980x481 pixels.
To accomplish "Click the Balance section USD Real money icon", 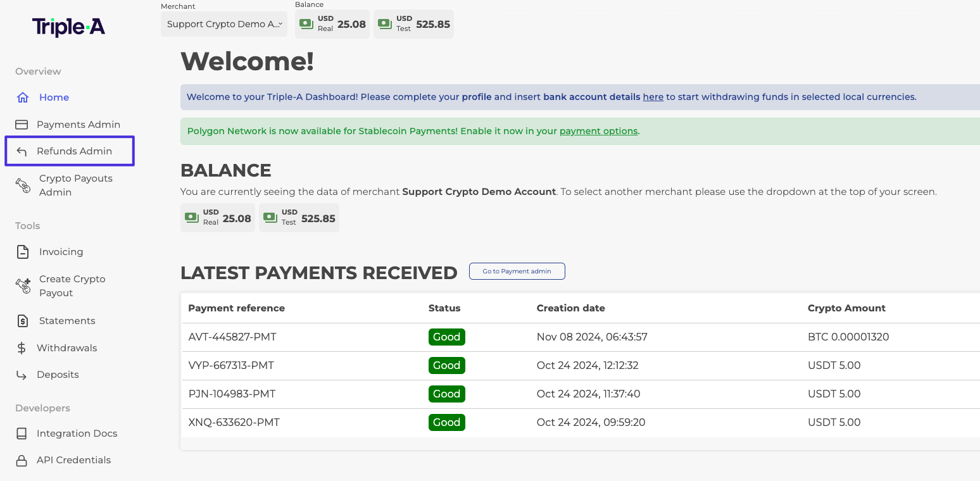I will pyautogui.click(x=192, y=218).
